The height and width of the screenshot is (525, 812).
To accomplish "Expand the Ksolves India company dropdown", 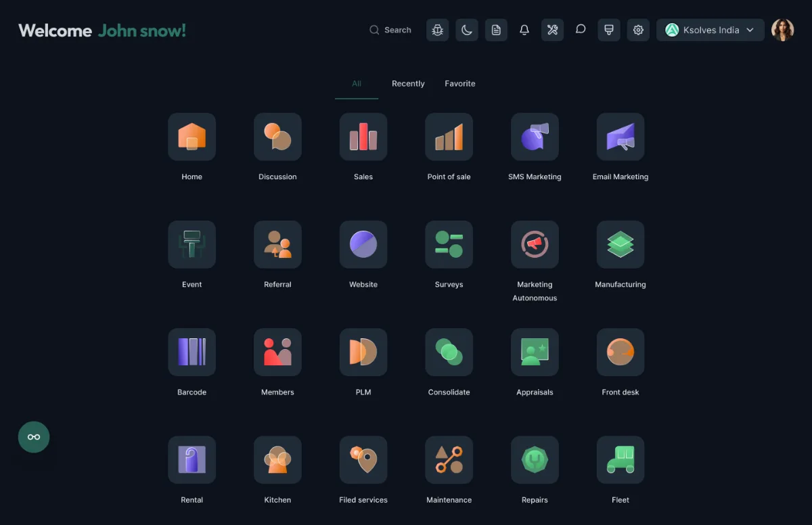I will (x=710, y=30).
